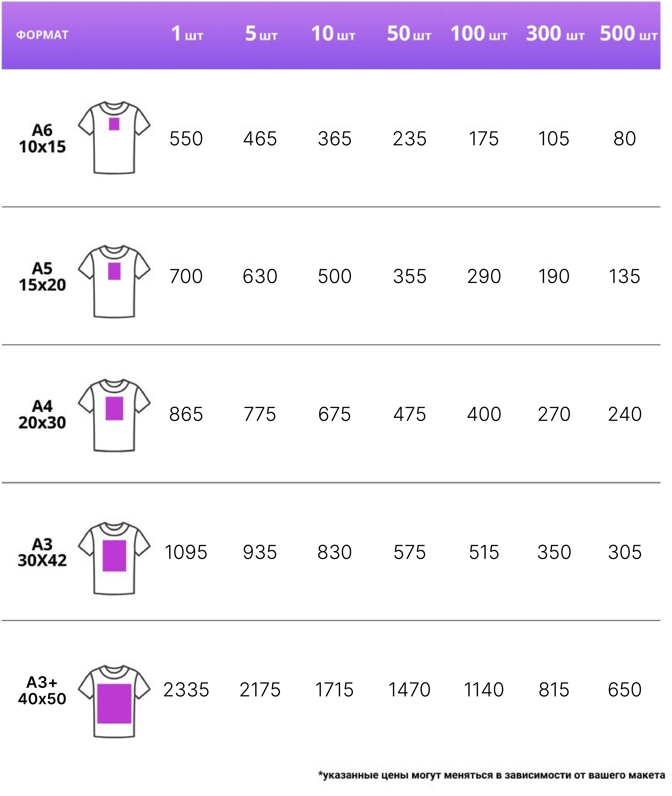Click price 80 for A6 500 pieces
Viewport: 672px width, 796px height.
click(x=625, y=139)
